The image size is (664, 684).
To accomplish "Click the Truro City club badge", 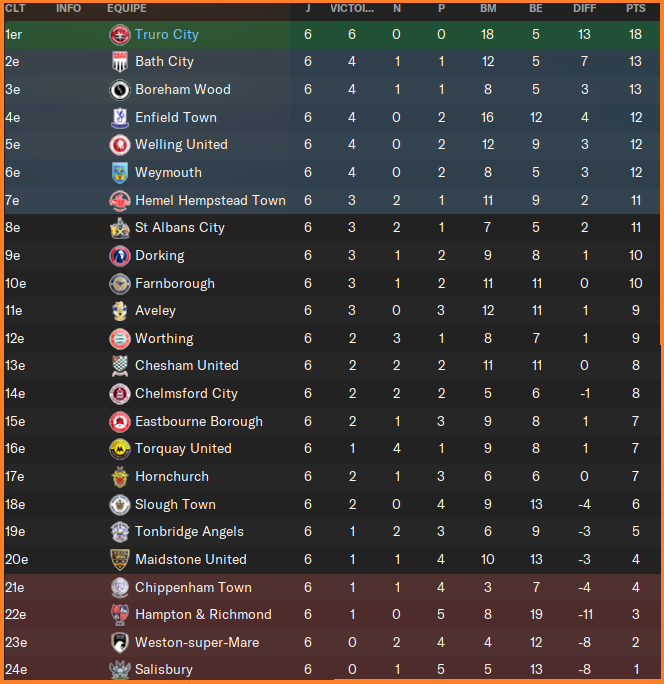I will coord(120,35).
